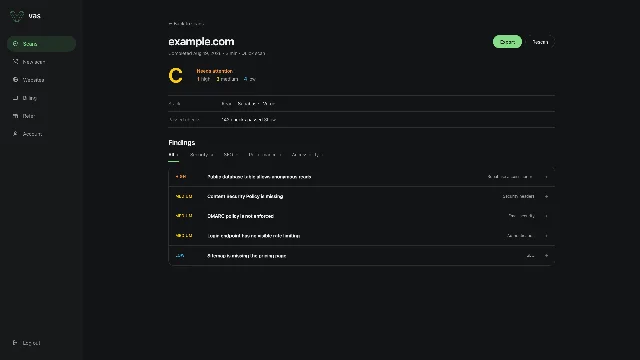Click the green Export button
The image size is (640, 360).
tap(507, 42)
